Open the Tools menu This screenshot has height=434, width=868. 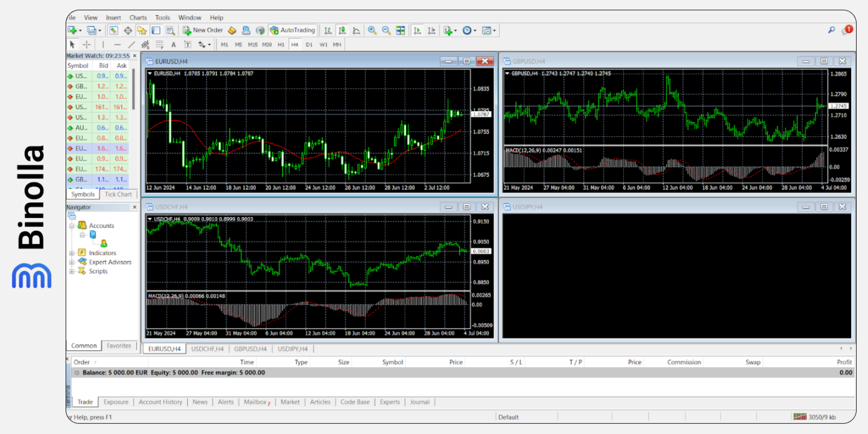(x=162, y=18)
